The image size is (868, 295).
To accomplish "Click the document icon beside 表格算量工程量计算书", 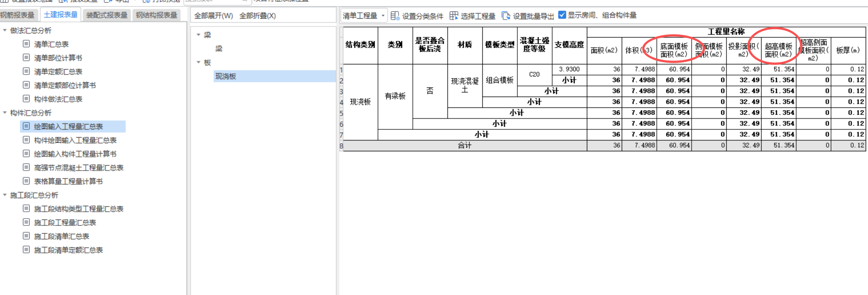I will 27,181.
